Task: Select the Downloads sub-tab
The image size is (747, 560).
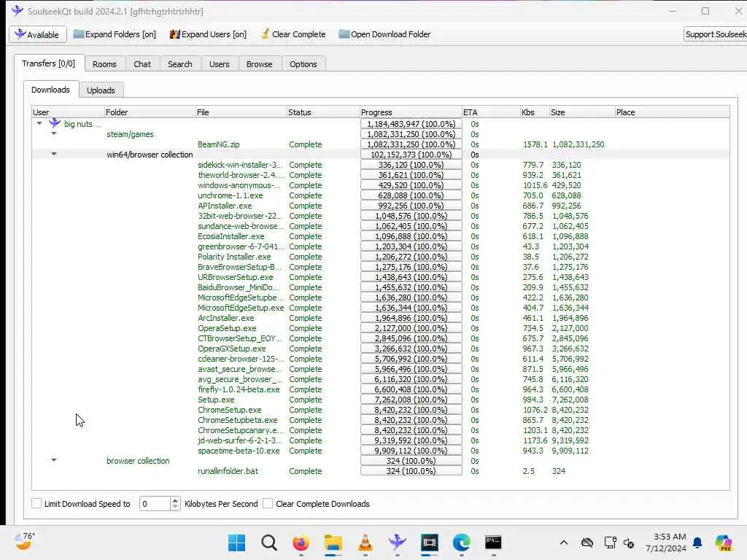Action: (50, 90)
